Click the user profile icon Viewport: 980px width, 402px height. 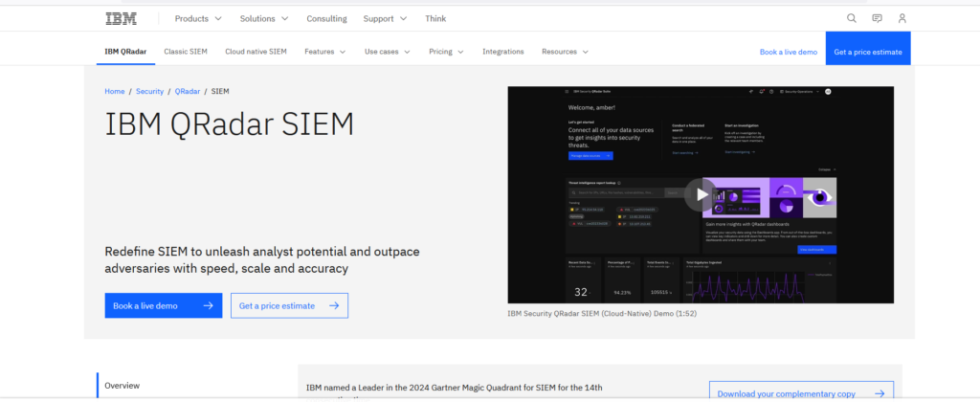coord(902,19)
